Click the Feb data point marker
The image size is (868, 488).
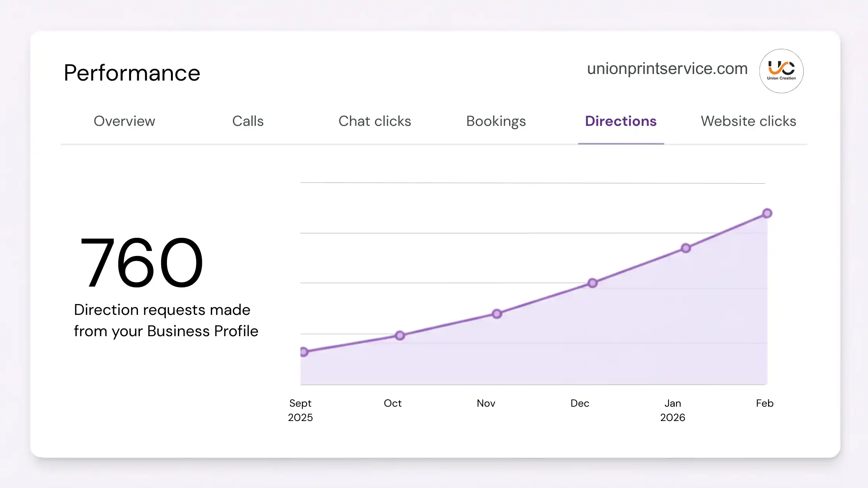(767, 213)
